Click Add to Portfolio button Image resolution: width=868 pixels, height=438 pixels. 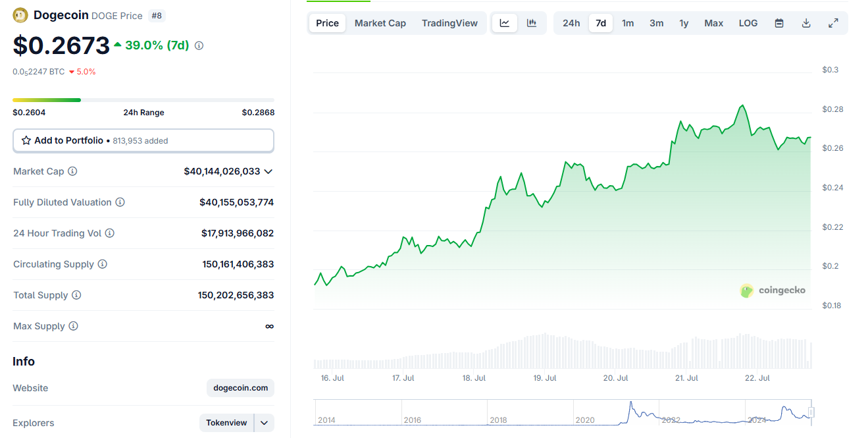(143, 140)
